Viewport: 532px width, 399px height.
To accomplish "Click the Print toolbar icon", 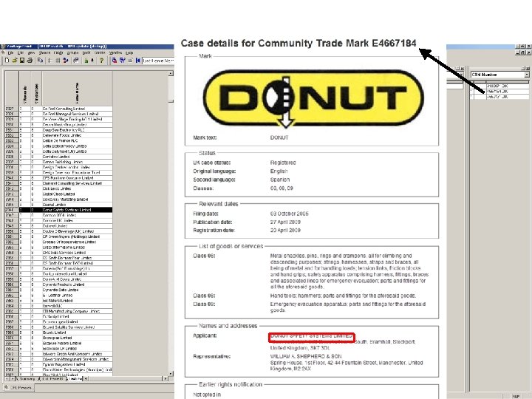I will pos(30,61).
